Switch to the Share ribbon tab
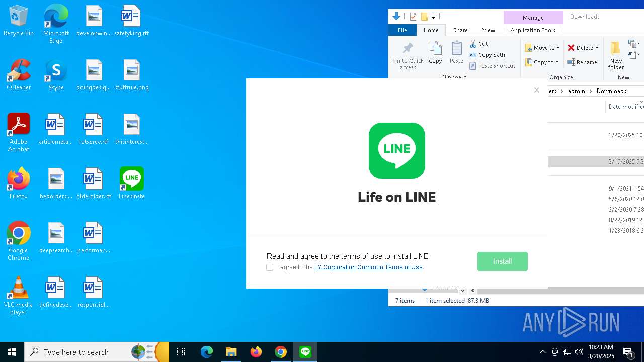This screenshot has width=644, height=362. tap(460, 30)
